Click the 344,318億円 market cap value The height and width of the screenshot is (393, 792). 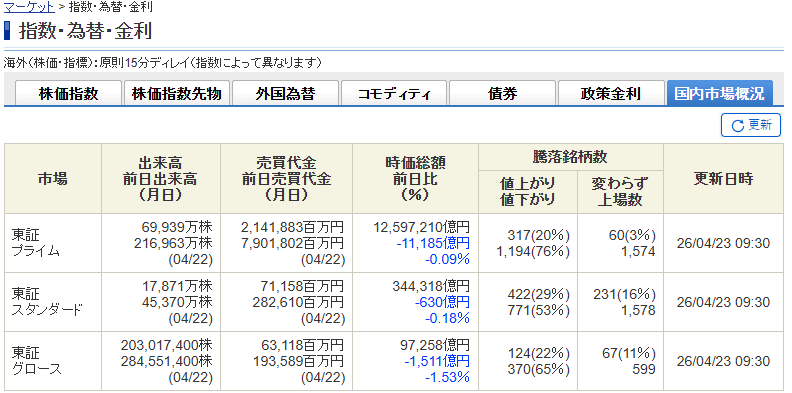(431, 285)
